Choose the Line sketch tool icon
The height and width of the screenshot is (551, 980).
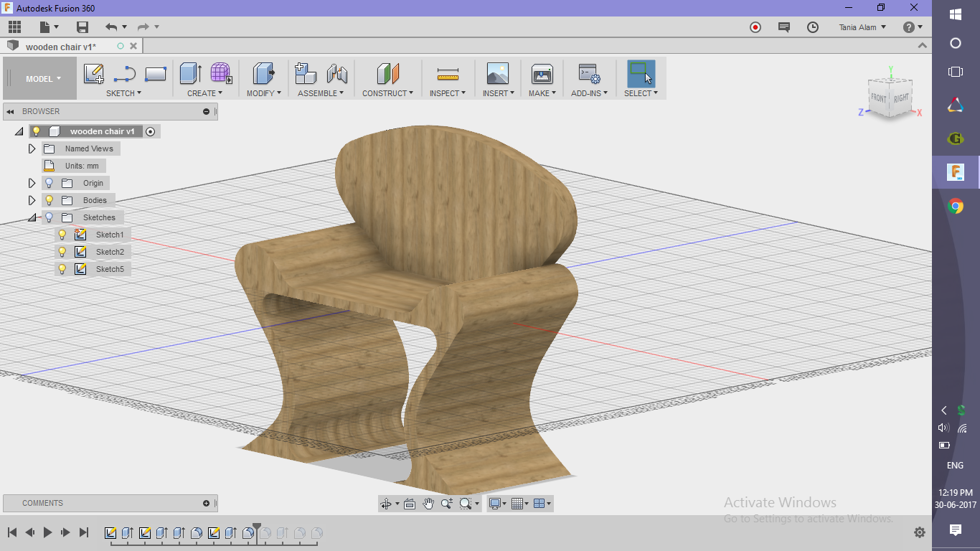pyautogui.click(x=125, y=74)
